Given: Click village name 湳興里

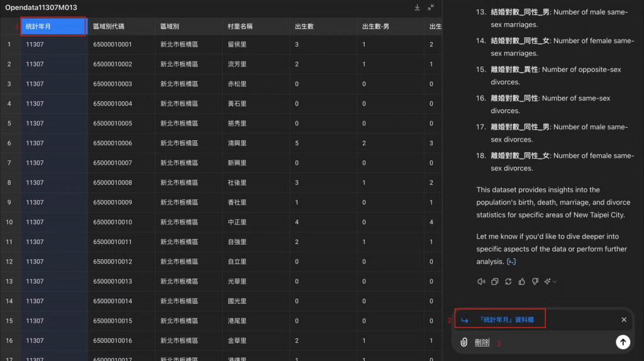Looking at the screenshot, I should click(237, 143).
